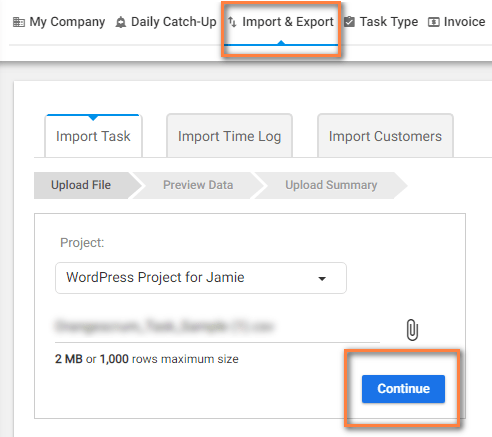The image size is (492, 437).
Task: Click the paperclip attach file icon
Action: click(x=412, y=330)
